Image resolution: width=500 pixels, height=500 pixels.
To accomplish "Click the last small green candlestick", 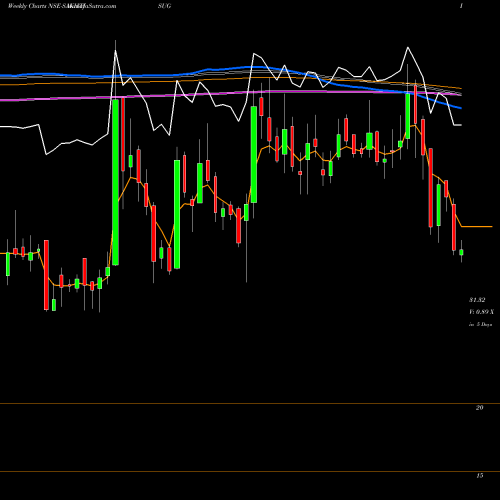I will coord(461,252).
